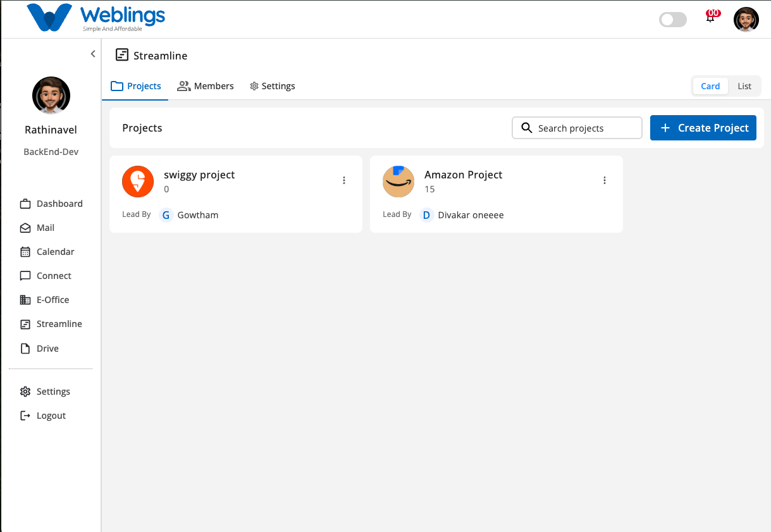The width and height of the screenshot is (771, 532).
Task: Click the Logout arrow icon
Action: point(25,416)
